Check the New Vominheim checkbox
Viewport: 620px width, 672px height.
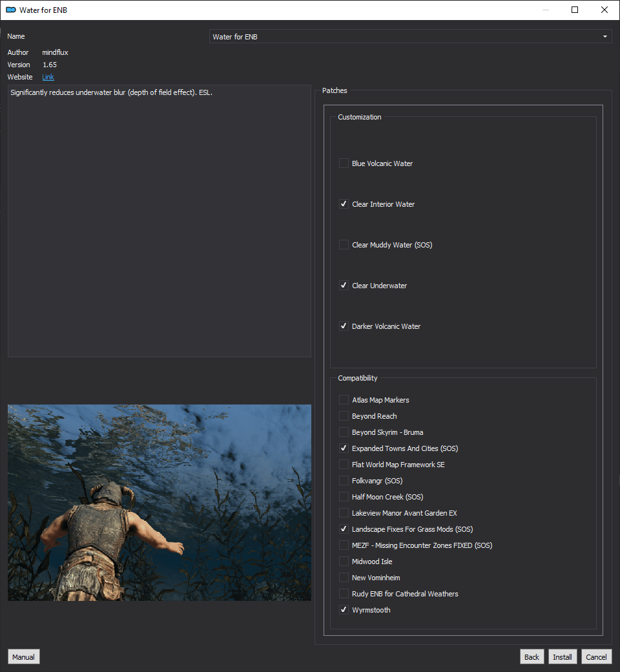(344, 578)
